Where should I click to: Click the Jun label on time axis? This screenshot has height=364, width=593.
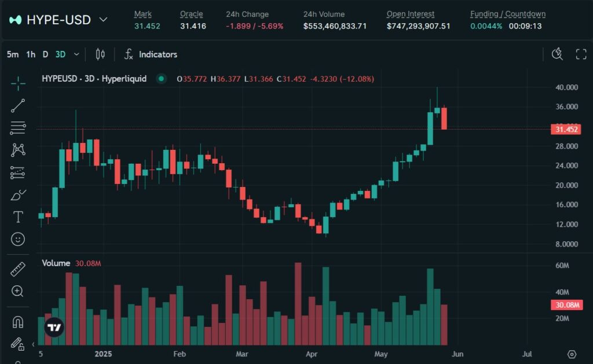click(457, 354)
